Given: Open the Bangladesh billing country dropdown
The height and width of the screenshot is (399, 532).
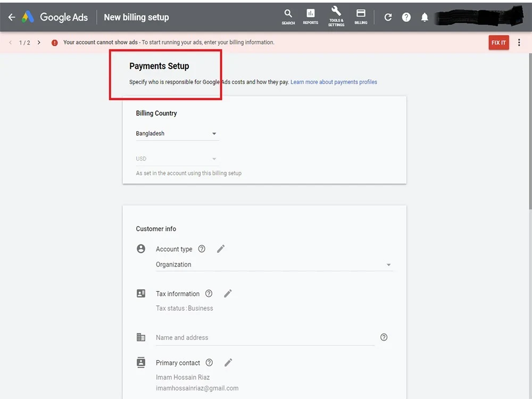Looking at the screenshot, I should click(177, 134).
